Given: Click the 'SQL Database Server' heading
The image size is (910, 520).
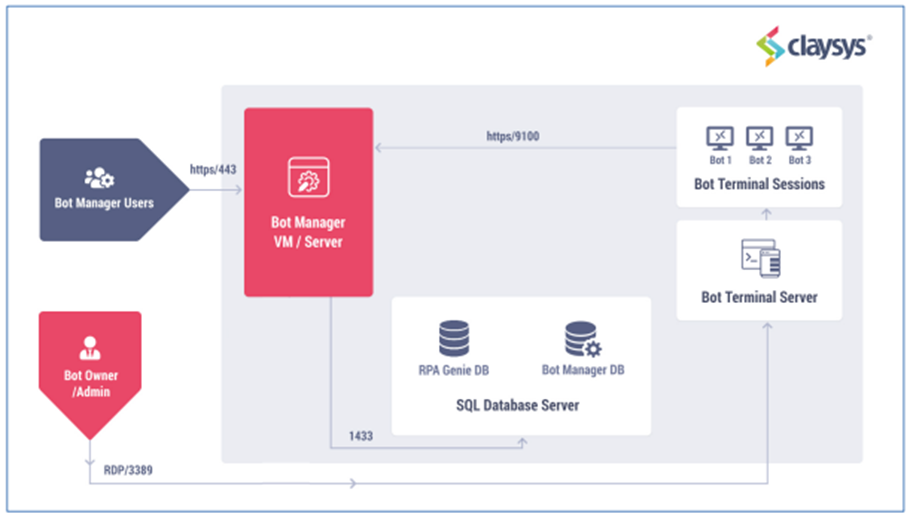Looking at the screenshot, I should (518, 405).
